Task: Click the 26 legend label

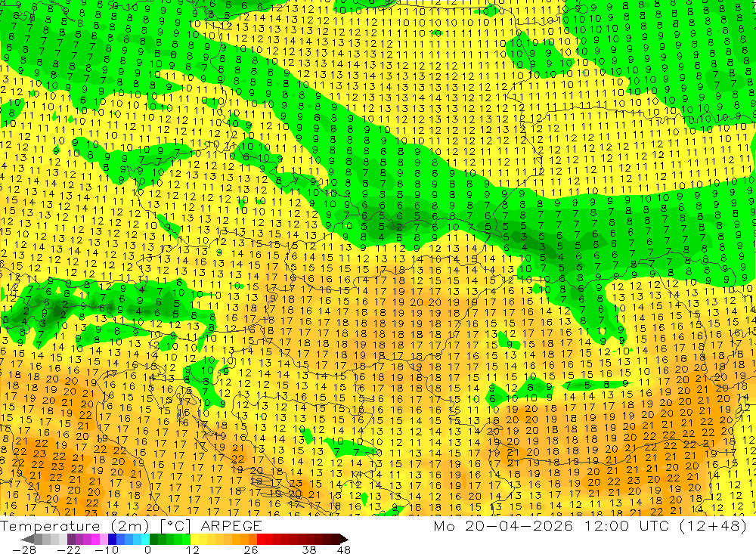Action: [251, 549]
